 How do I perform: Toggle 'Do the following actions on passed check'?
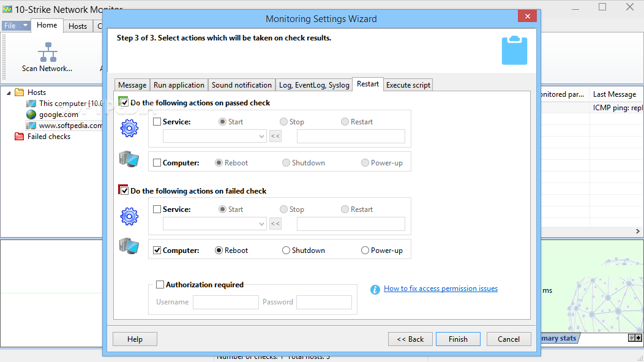point(124,103)
